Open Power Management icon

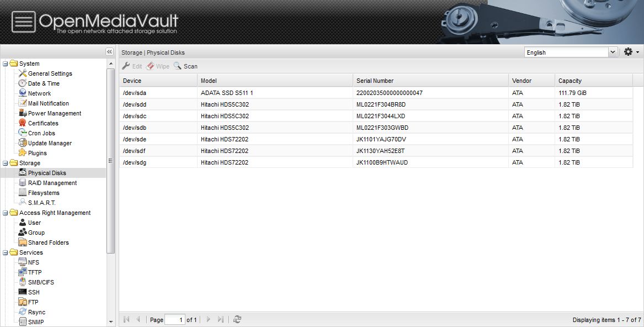(23, 113)
